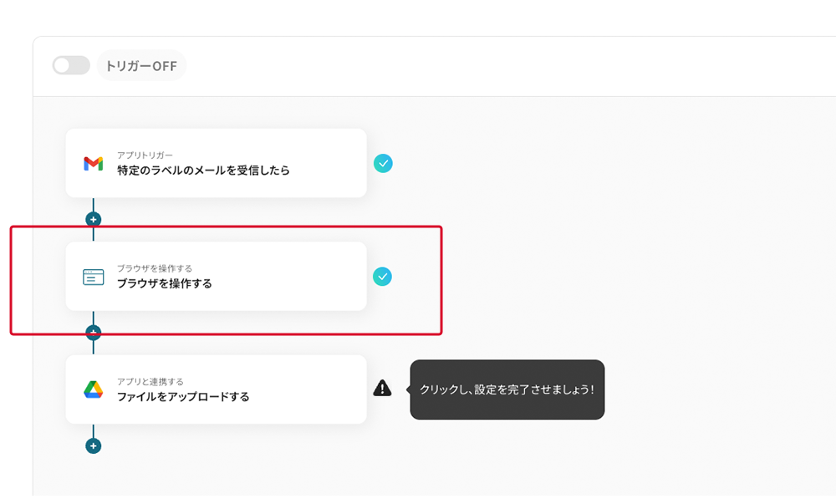Open the 特定のラベルのメールを受信したら step
The height and width of the screenshot is (504, 836).
[203, 171]
